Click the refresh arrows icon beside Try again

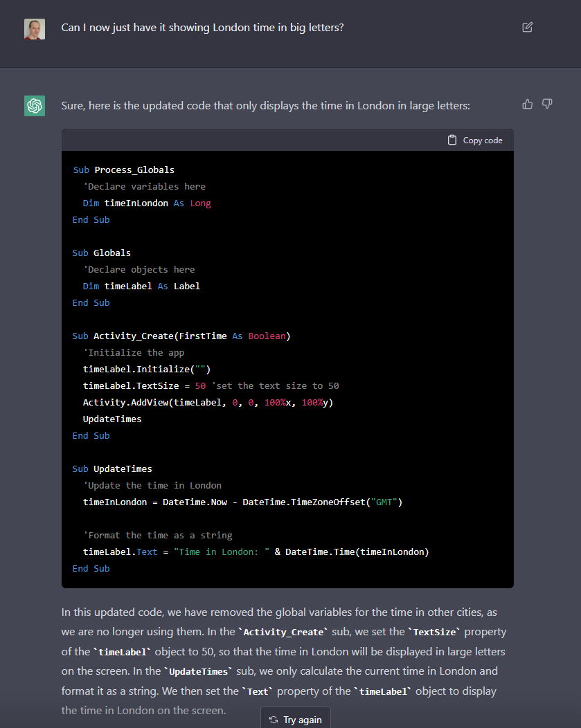pyautogui.click(x=274, y=720)
